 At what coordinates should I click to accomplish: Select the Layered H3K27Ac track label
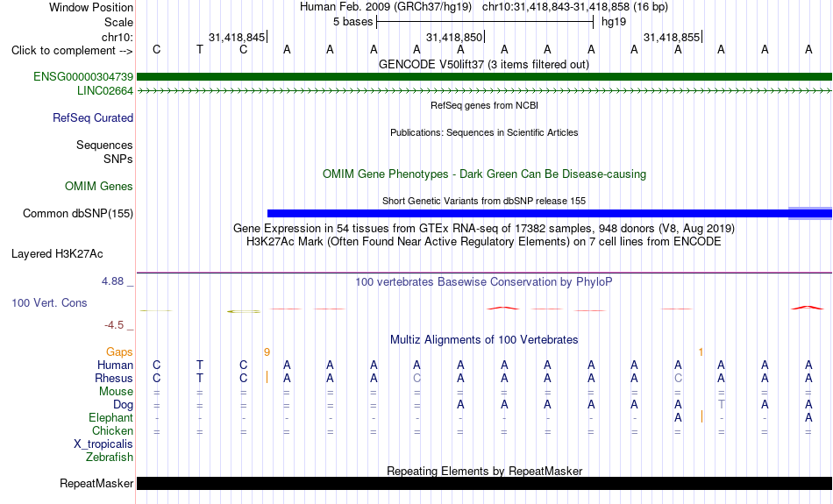(x=57, y=254)
